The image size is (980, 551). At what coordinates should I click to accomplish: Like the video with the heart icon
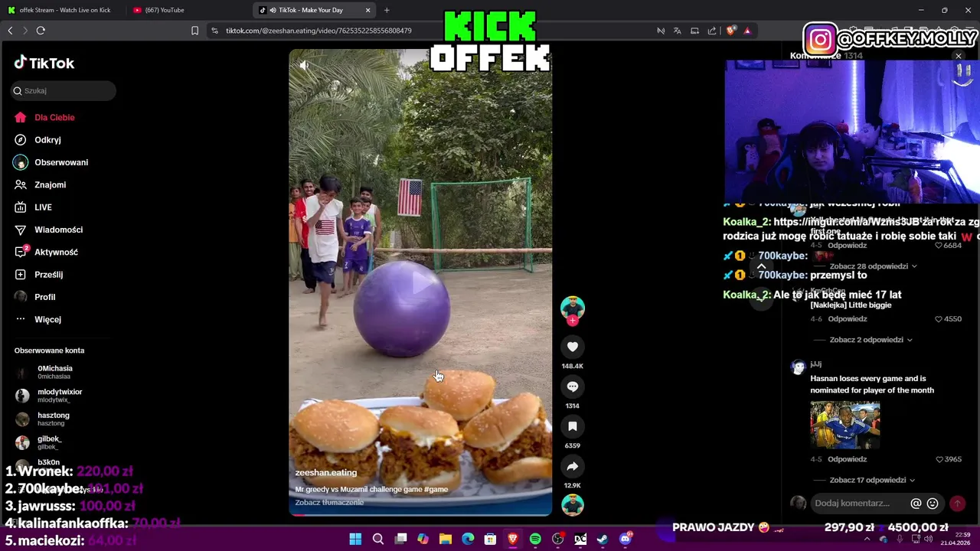click(572, 347)
